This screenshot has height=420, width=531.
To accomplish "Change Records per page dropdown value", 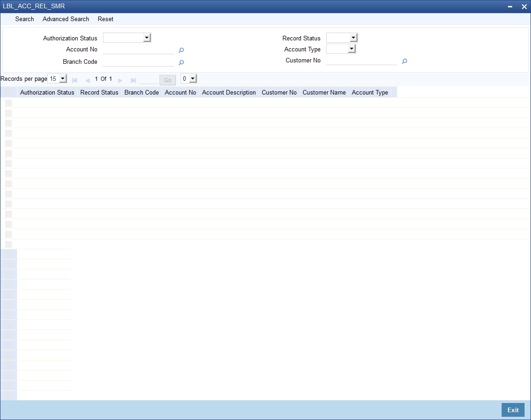I will click(57, 79).
